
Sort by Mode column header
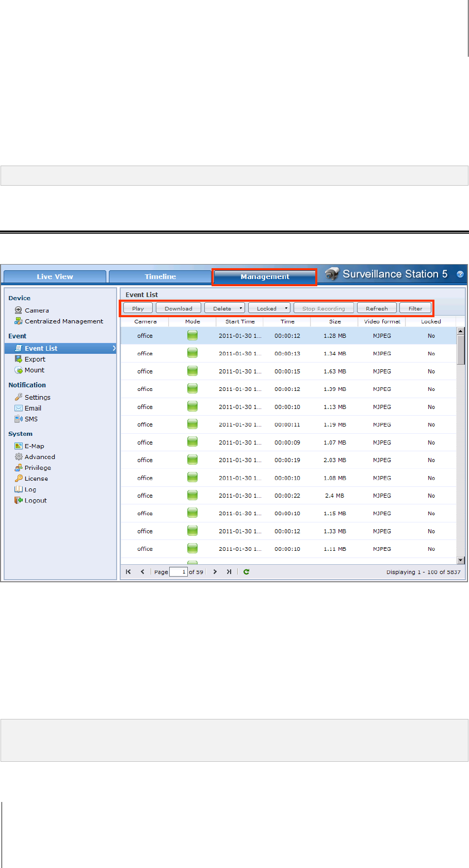[x=192, y=321]
